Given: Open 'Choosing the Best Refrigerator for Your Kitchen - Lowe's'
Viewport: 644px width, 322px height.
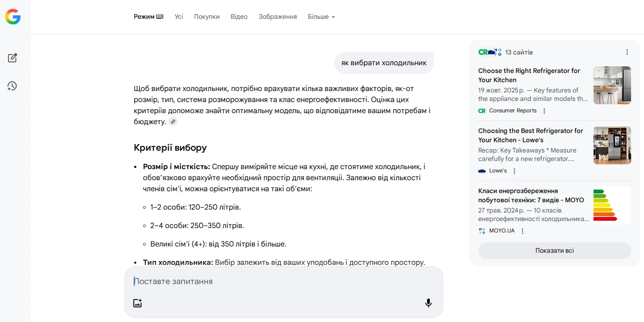Looking at the screenshot, I should tap(531, 135).
